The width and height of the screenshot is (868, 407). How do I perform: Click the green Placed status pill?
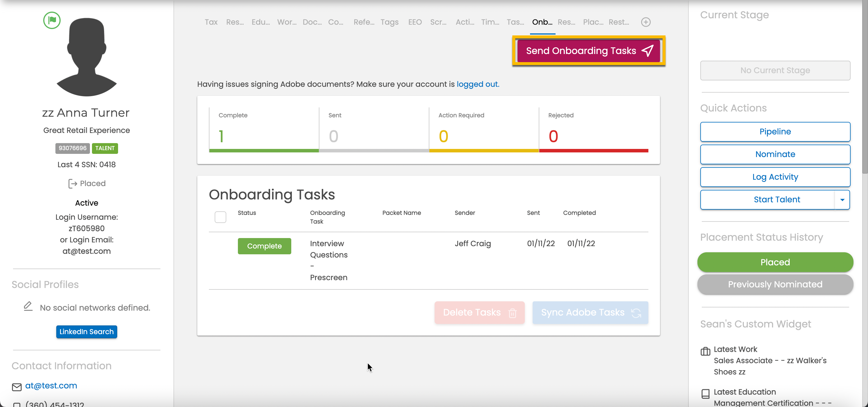(x=775, y=262)
